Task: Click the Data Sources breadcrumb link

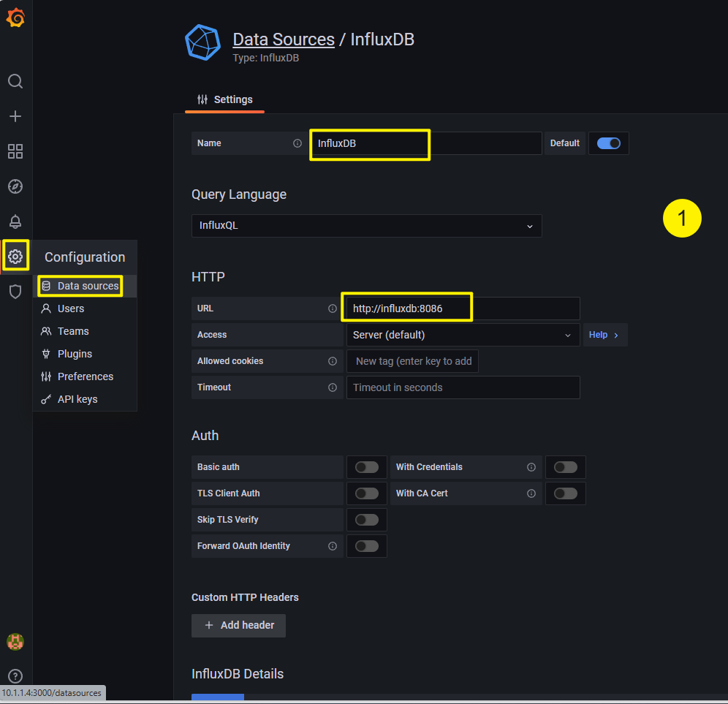Action: point(284,39)
